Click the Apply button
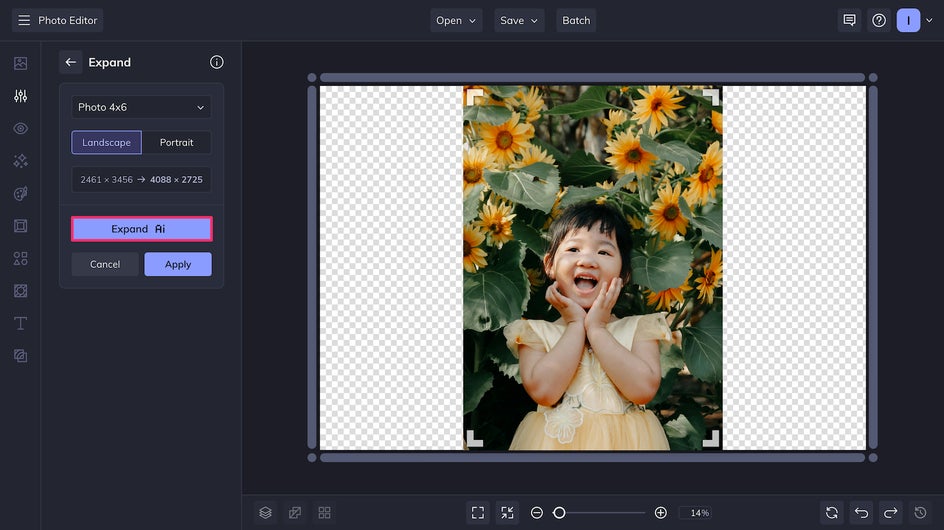Image resolution: width=944 pixels, height=530 pixels. click(x=177, y=264)
